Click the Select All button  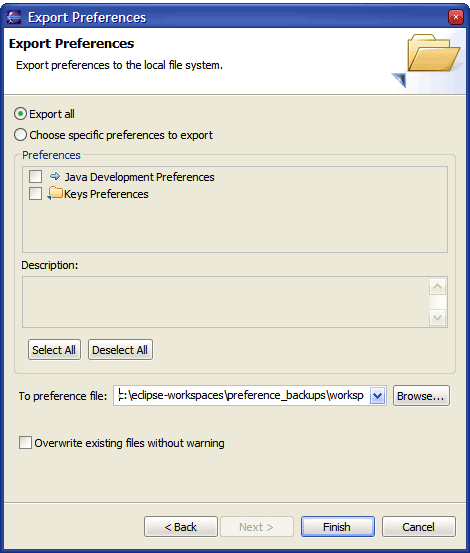[x=54, y=350]
